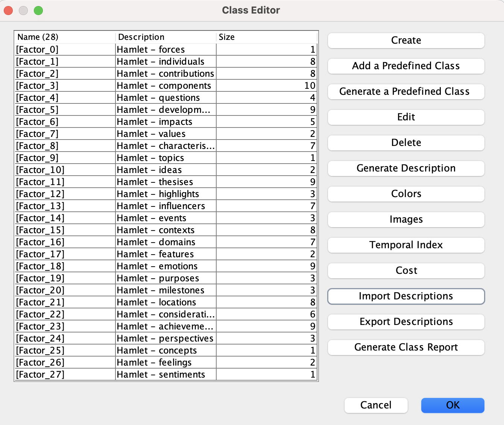Click Temporal Index button
The image size is (504, 425).
coord(406,245)
